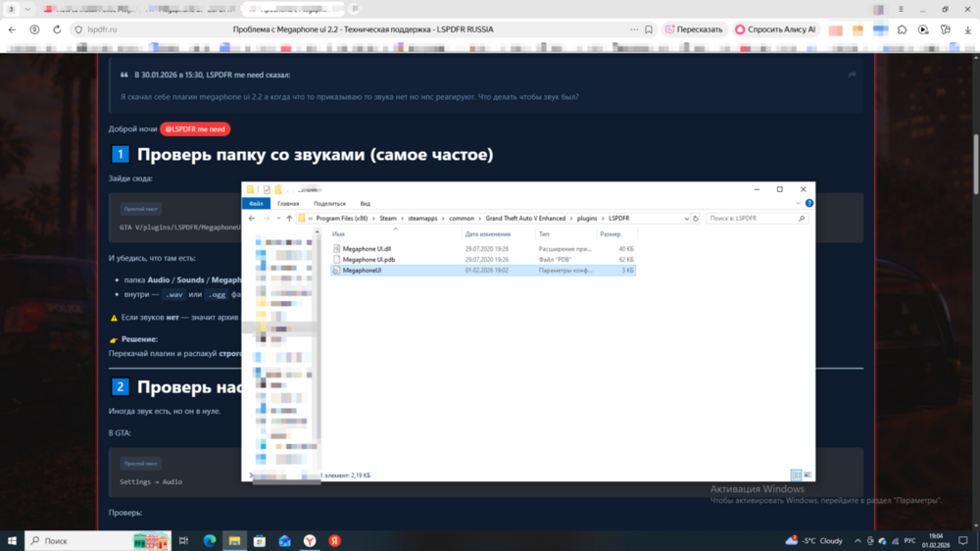
Task: Open Explorer recent locations dropdown
Action: (x=278, y=219)
